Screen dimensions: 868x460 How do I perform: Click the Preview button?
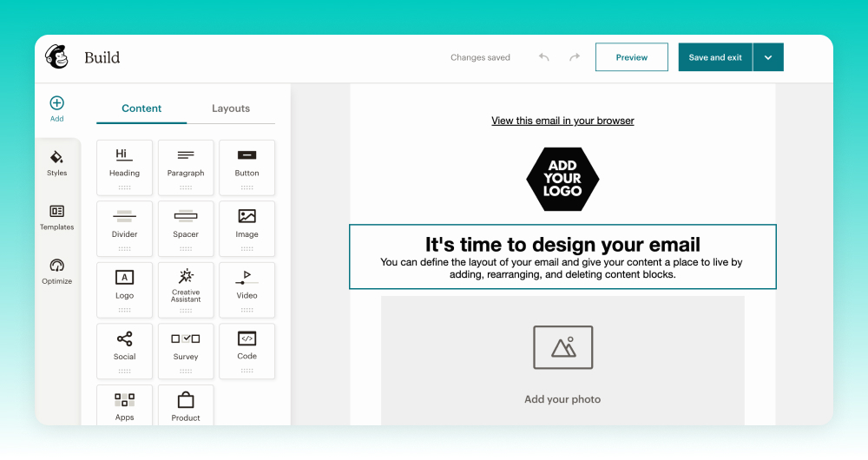click(631, 57)
